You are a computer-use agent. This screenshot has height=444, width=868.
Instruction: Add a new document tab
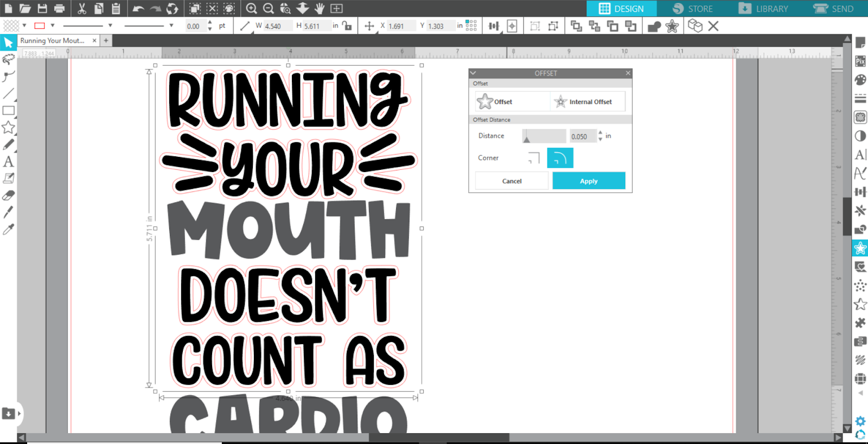click(106, 41)
